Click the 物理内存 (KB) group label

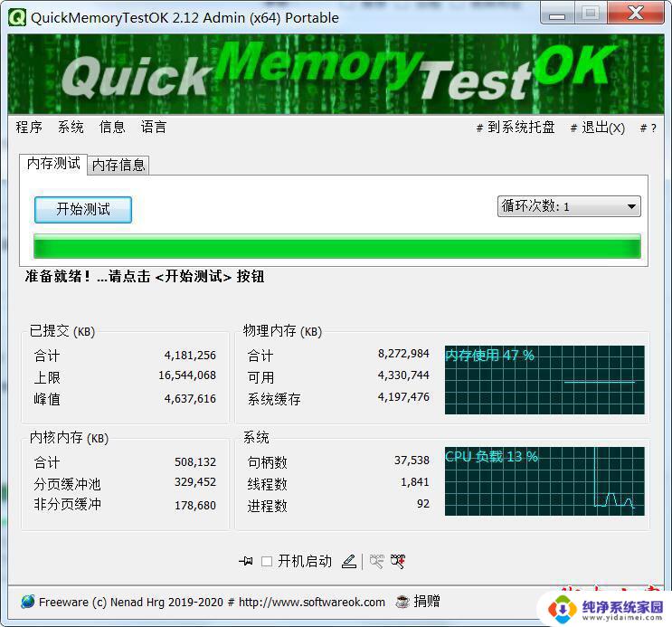click(282, 330)
